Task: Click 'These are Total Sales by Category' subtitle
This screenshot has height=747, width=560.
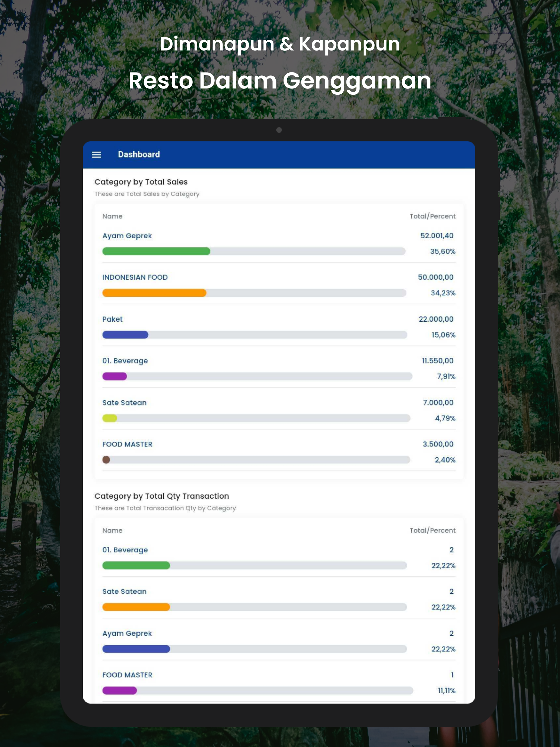Action: click(x=147, y=194)
